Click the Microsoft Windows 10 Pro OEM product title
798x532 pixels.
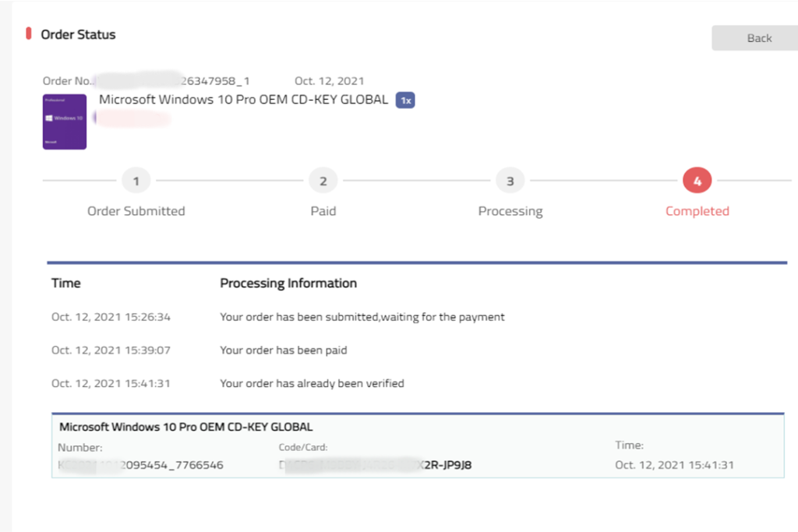click(243, 100)
